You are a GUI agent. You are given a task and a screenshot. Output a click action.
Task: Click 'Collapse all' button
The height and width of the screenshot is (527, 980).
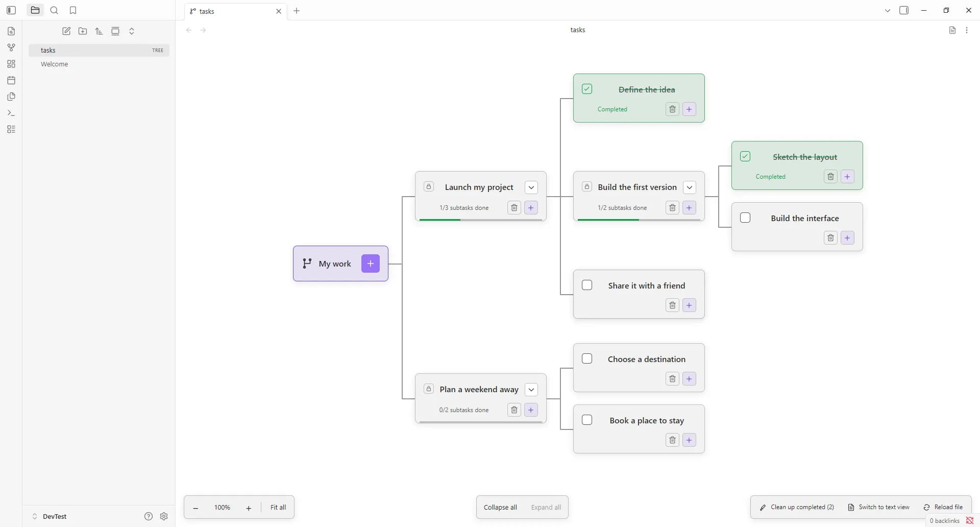(x=500, y=507)
